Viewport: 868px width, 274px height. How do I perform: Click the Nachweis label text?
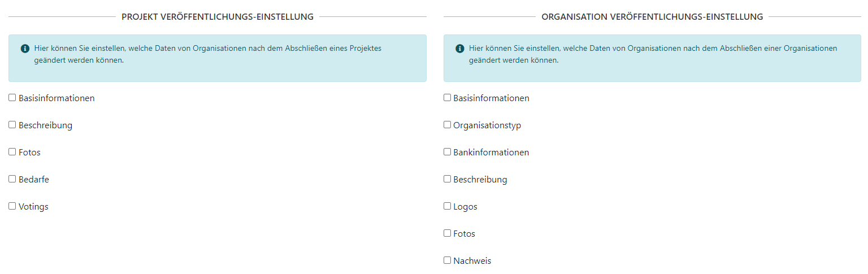(x=472, y=261)
